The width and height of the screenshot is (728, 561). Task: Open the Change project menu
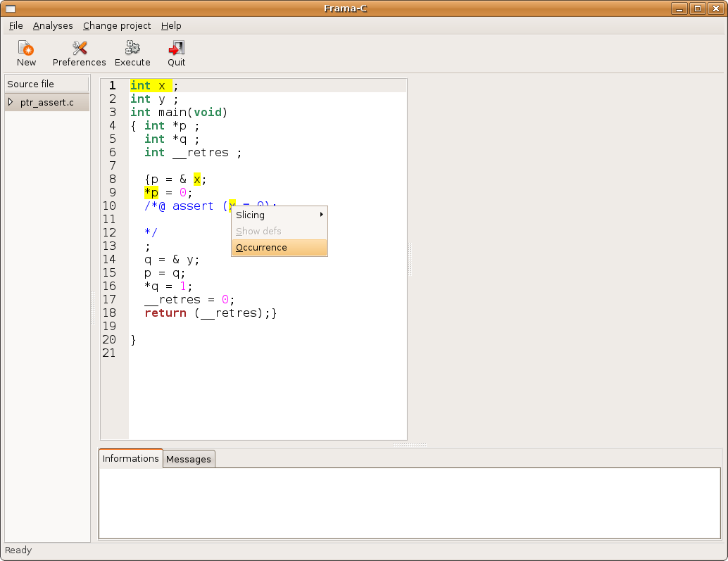tap(117, 25)
